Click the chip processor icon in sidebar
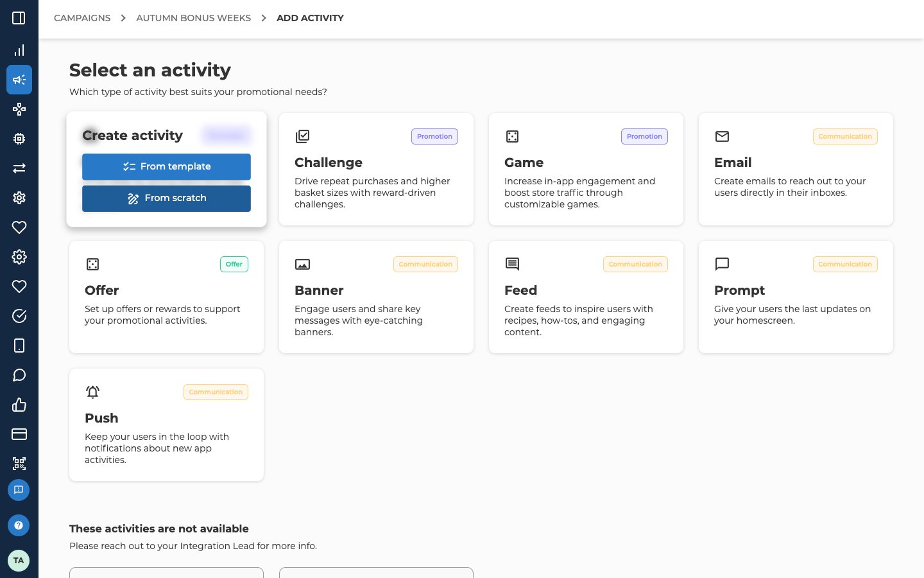The height and width of the screenshot is (578, 924). pos(19,139)
